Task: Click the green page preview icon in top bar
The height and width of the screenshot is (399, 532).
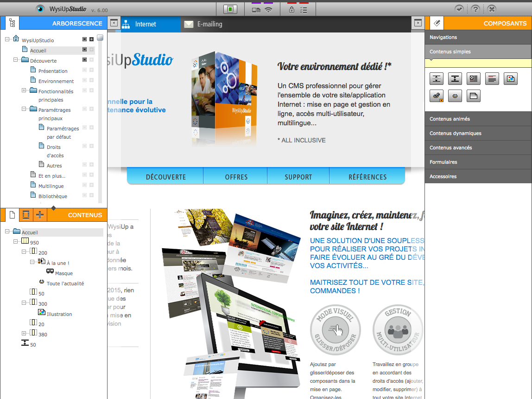Action: (230, 9)
